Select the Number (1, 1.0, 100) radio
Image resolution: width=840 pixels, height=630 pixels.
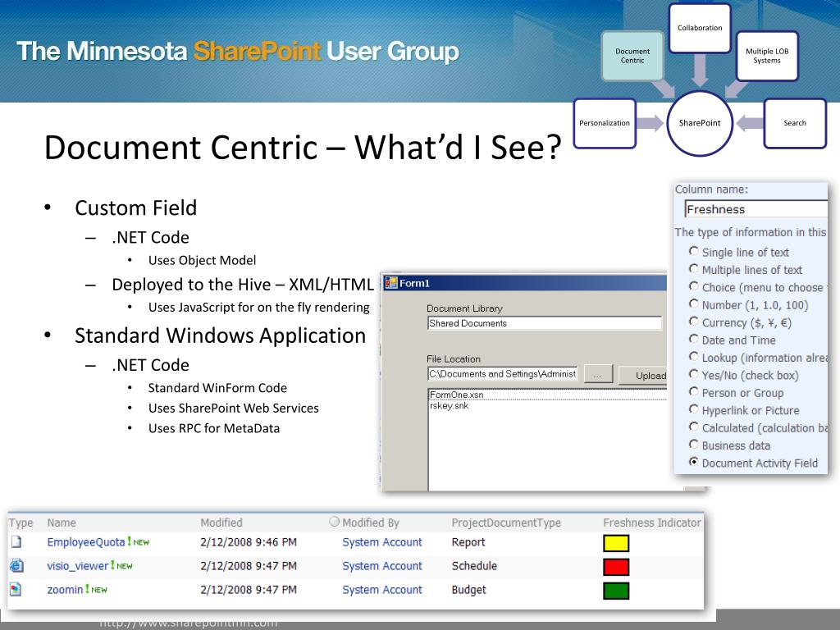694,304
